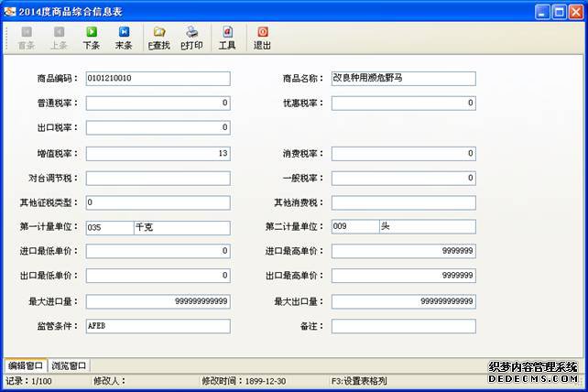Select the 监管条件 field containing AFEB
Viewport: 588px width, 392px height.
pos(157,326)
